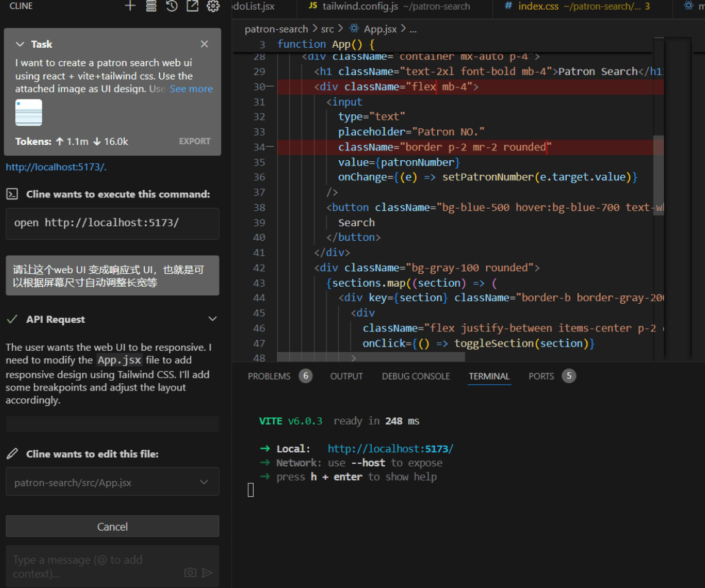This screenshot has height=588, width=705.
Task: Open http://localhost:5173/ link in terminal
Action: 390,449
